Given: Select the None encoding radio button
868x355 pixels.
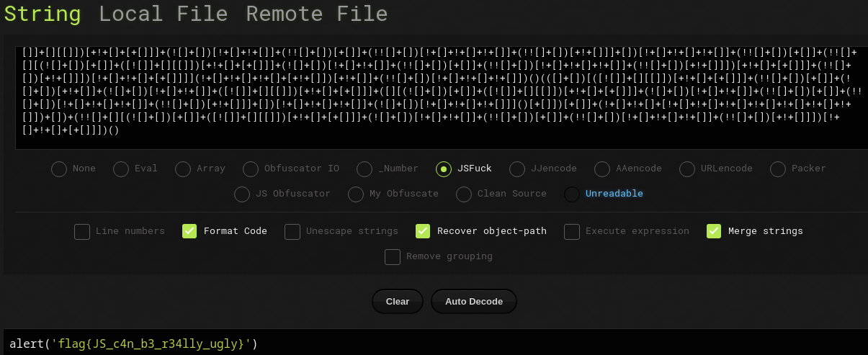Looking at the screenshot, I should [59, 168].
